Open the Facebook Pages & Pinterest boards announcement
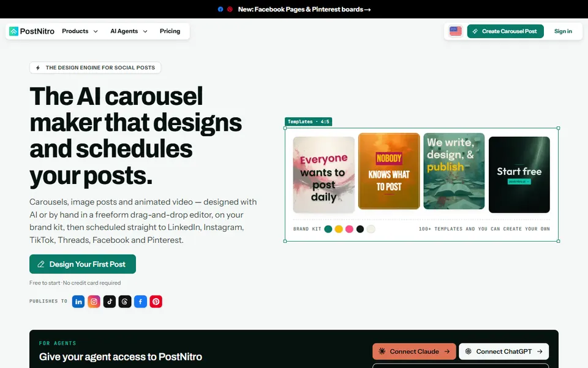This screenshot has height=368, width=588. point(304,9)
